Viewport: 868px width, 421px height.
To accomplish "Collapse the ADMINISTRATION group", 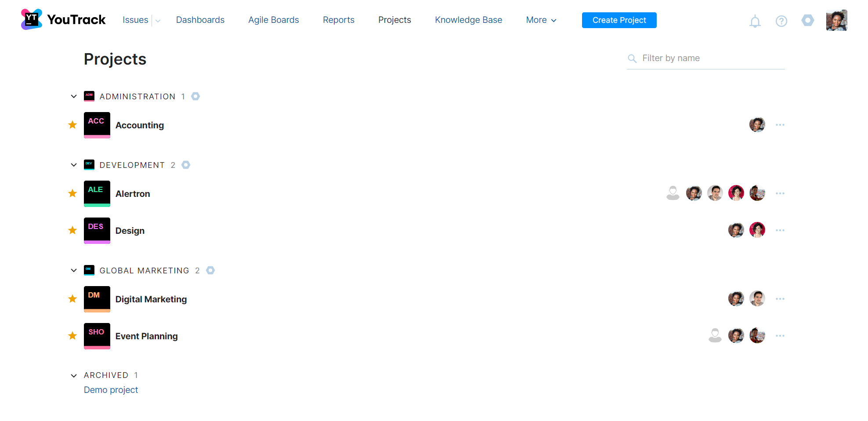I will pos(73,96).
